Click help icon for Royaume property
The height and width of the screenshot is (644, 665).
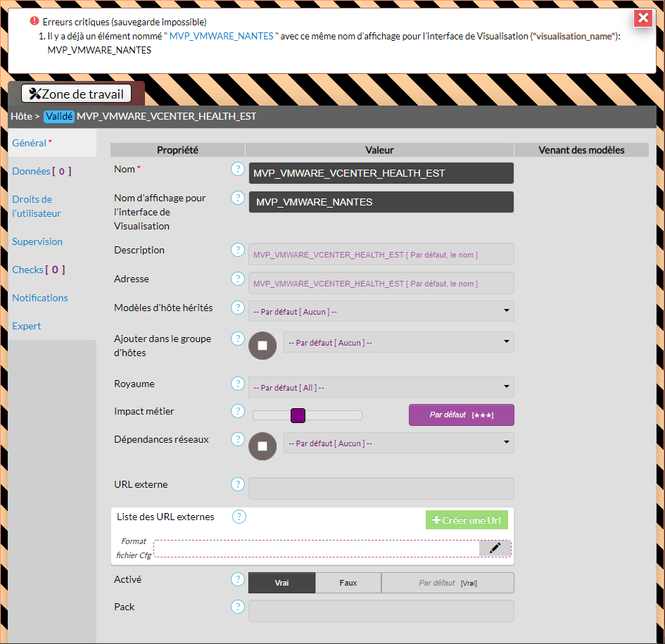238,384
